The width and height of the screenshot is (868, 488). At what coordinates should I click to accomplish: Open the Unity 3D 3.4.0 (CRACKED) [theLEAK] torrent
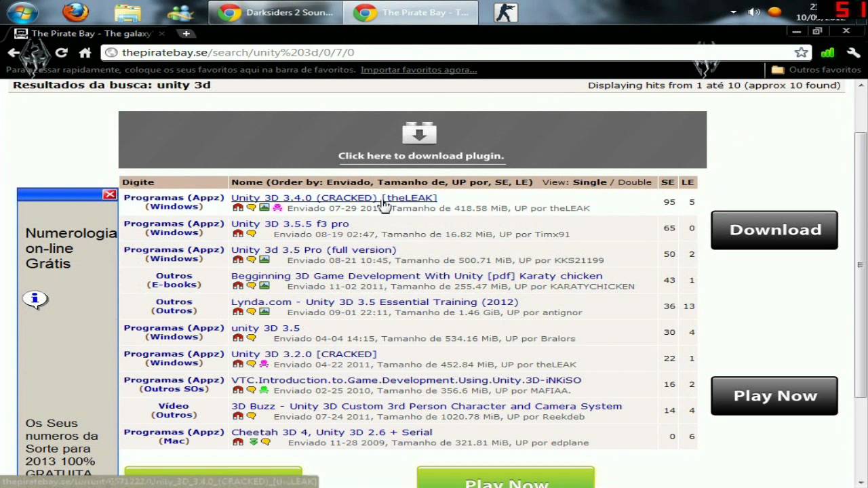[x=334, y=198]
